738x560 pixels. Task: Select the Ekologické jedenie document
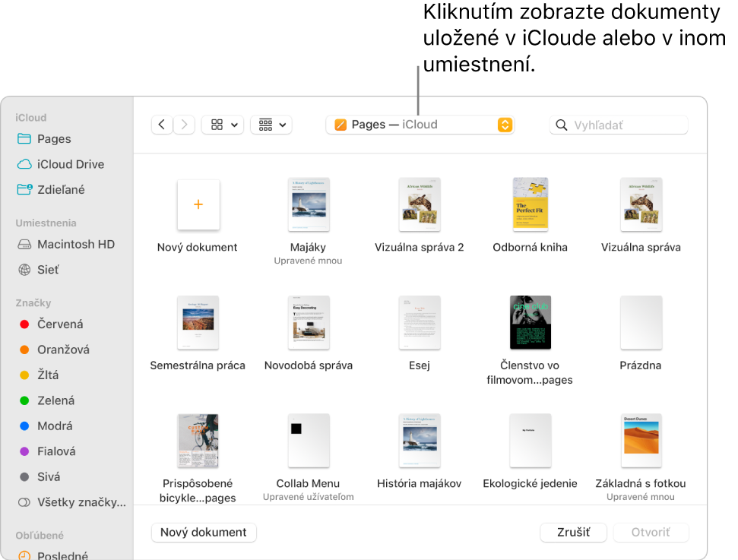click(x=531, y=441)
